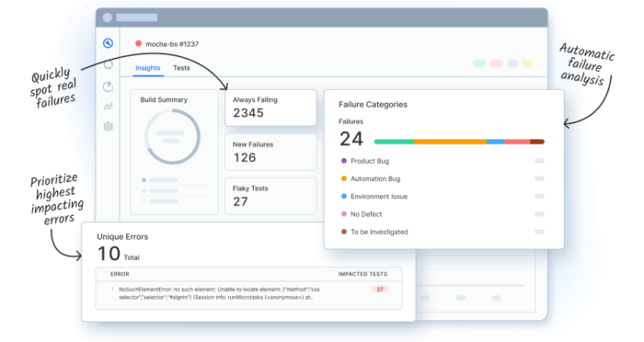Select the Automation Bug category row
644x342 pixels.
(443, 178)
